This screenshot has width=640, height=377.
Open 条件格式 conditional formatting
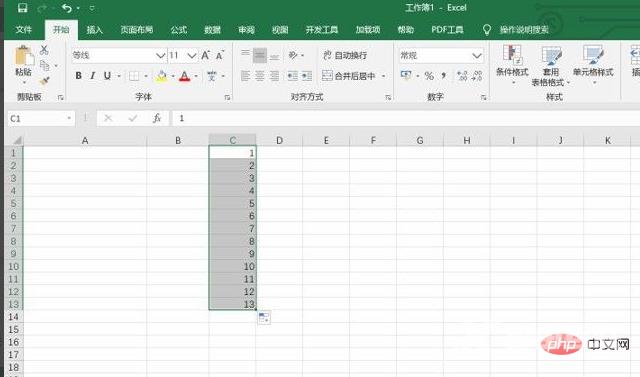512,64
